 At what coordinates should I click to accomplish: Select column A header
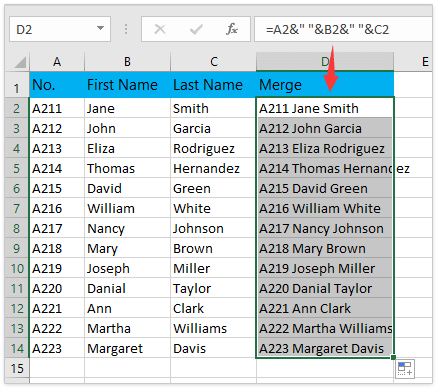coord(57,62)
